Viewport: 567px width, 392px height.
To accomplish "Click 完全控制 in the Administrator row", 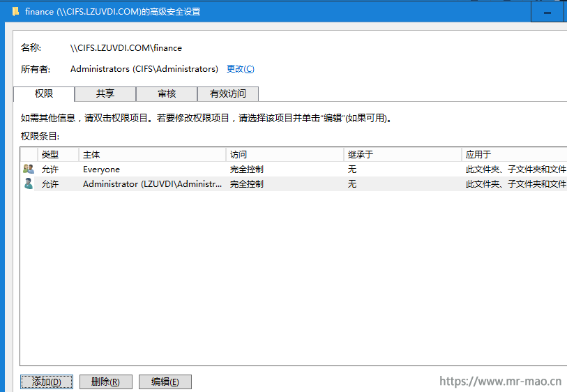I will click(247, 184).
